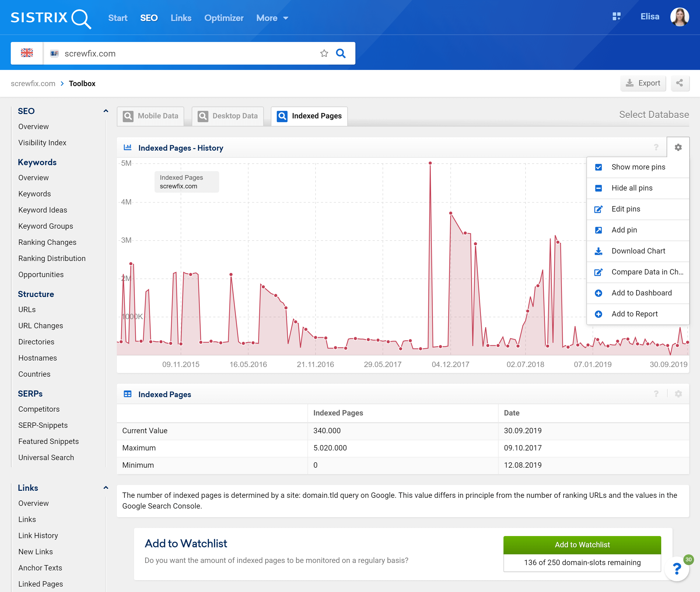Open the SERPs section heading
This screenshot has height=592, width=700.
(30, 394)
